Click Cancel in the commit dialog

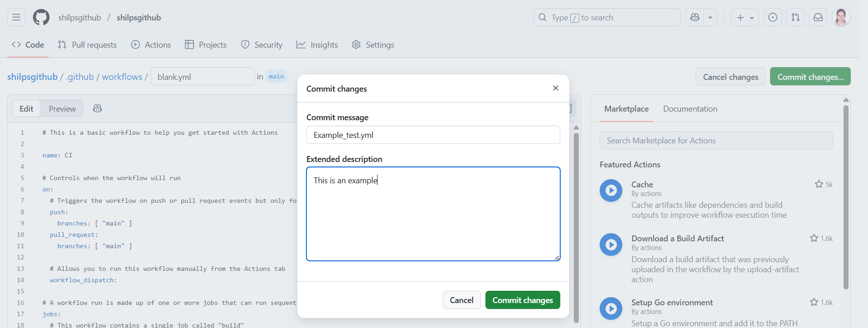pyautogui.click(x=461, y=300)
